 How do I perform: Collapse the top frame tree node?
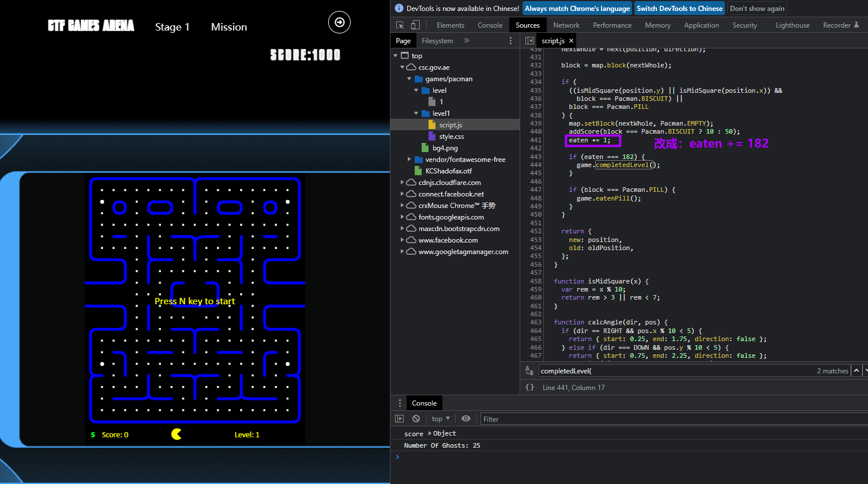tap(396, 56)
